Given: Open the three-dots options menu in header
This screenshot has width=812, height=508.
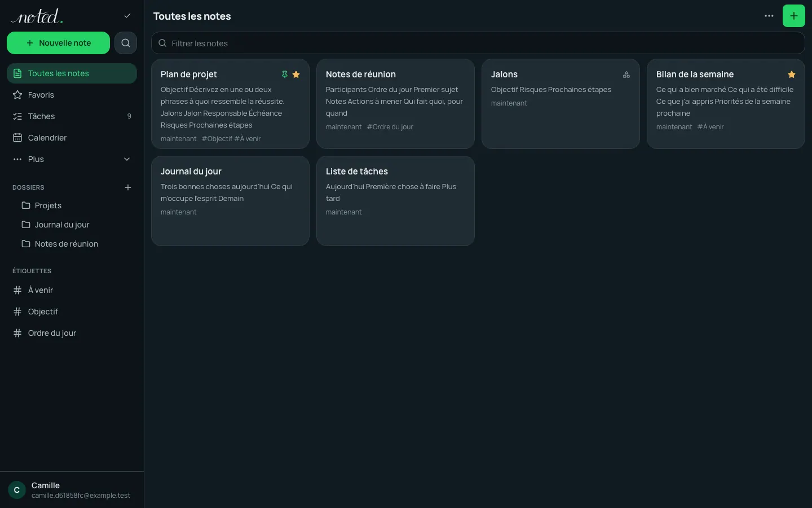Looking at the screenshot, I should tap(769, 16).
